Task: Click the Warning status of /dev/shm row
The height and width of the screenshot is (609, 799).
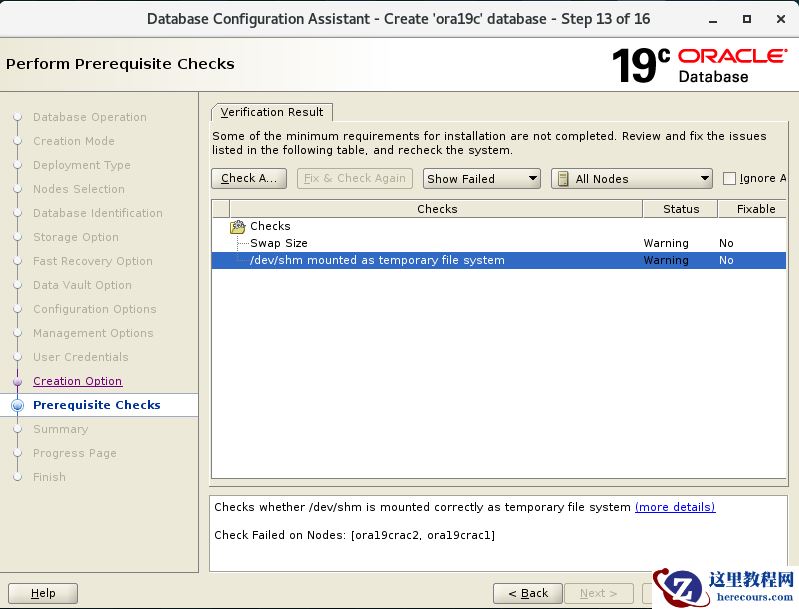Action: [x=666, y=260]
